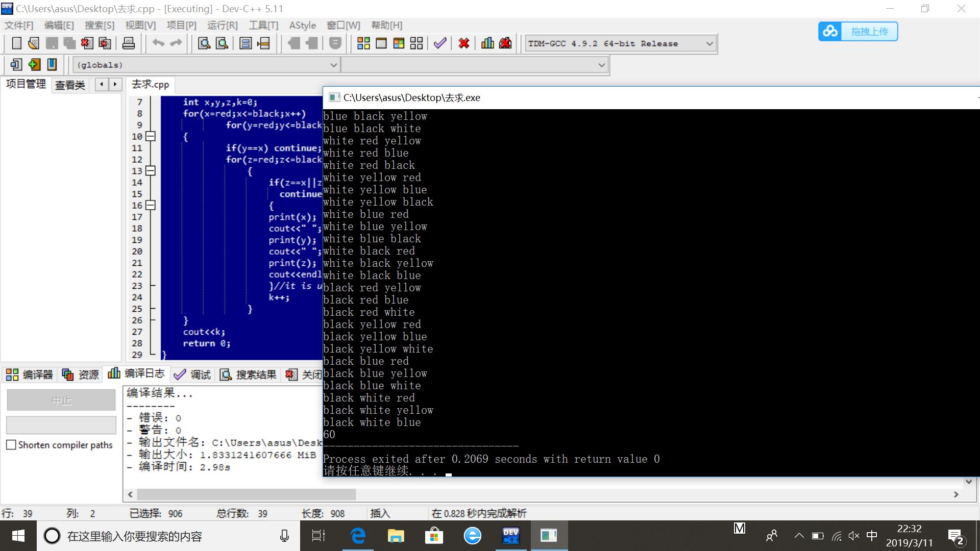Collapse the code fold at line 10

(x=151, y=136)
